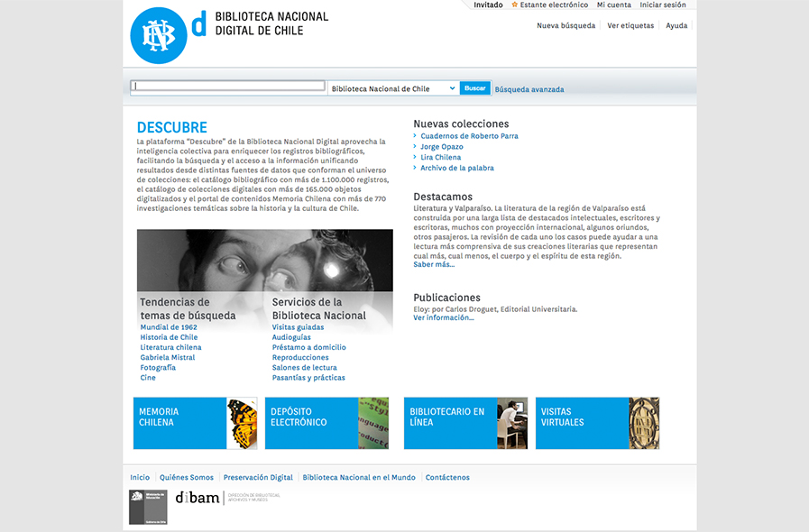
Task: Click the orange star beside Estante electrónico
Action: [514, 5]
